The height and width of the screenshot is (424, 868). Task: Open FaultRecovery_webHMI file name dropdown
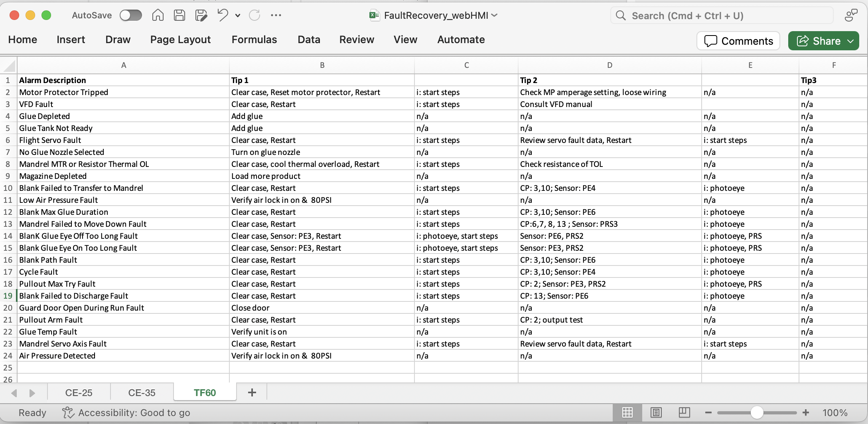click(495, 15)
